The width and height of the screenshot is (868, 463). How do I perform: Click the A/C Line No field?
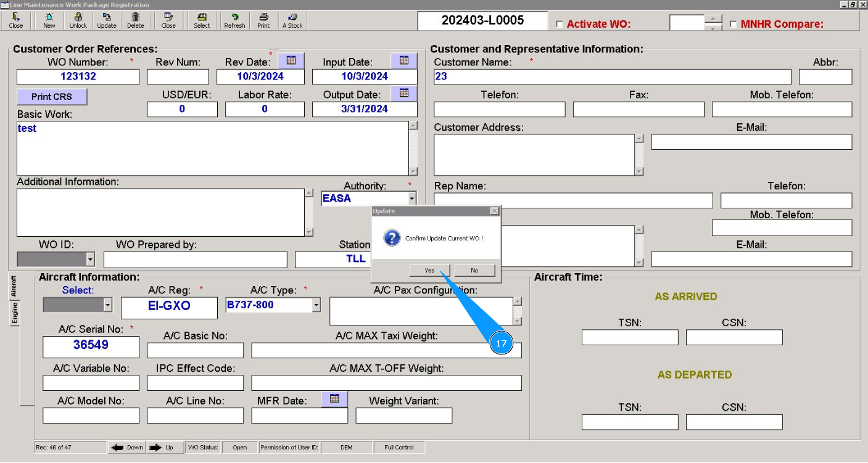pyautogui.click(x=195, y=416)
